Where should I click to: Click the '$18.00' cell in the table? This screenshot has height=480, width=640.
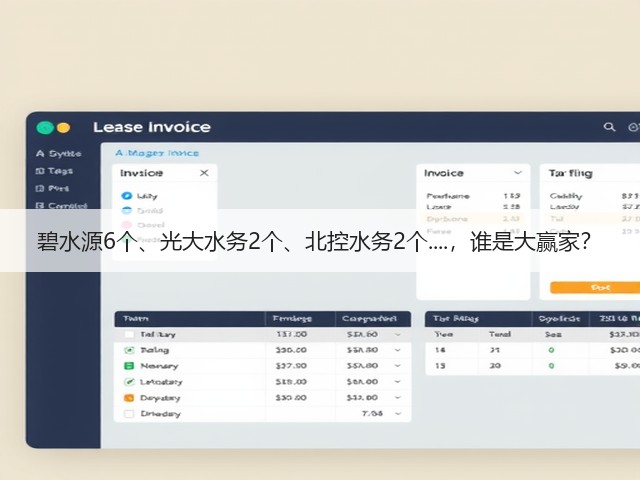[291, 382]
